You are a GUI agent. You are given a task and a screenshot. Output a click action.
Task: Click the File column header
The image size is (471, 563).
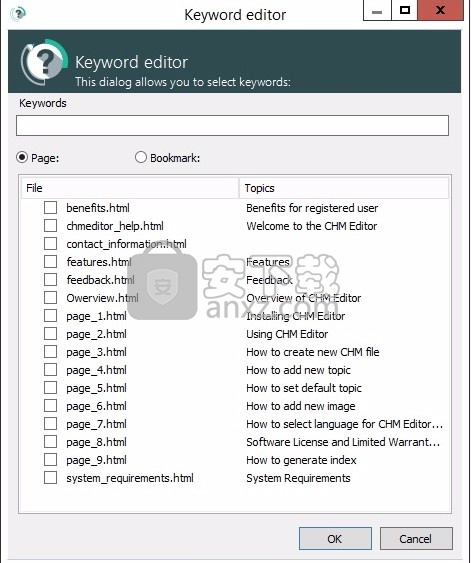point(130,188)
